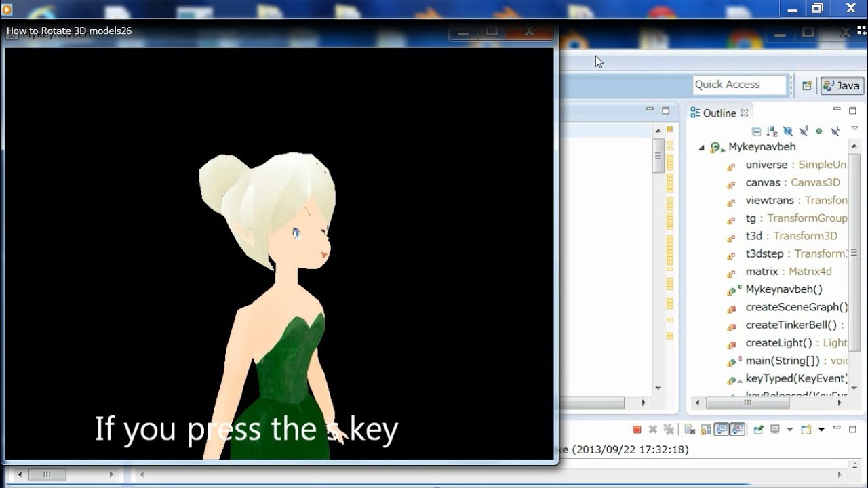
Task: Open the Open Console dropdown arrow
Action: pyautogui.click(x=821, y=430)
